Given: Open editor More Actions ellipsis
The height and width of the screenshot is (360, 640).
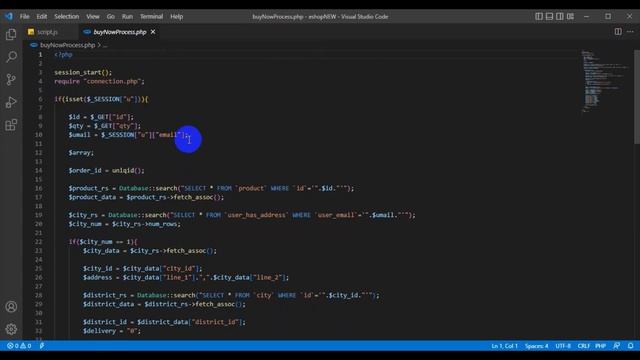Looking at the screenshot, I should [630, 32].
